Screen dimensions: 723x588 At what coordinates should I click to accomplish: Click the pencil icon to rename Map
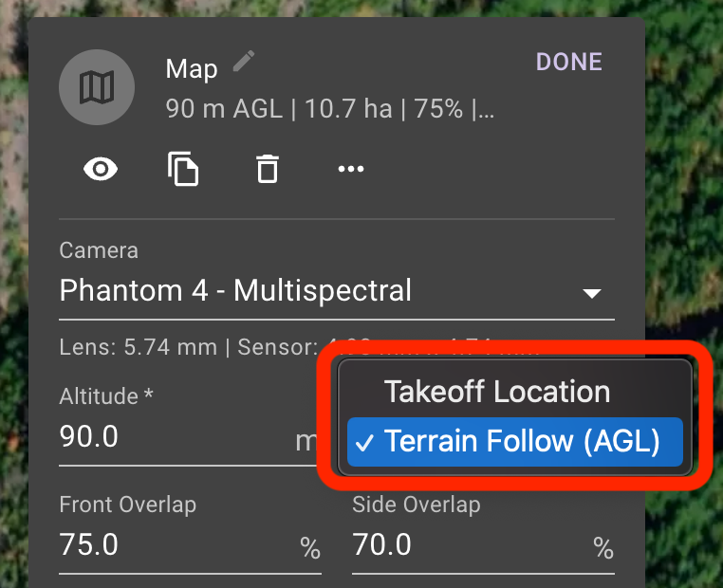click(x=244, y=62)
